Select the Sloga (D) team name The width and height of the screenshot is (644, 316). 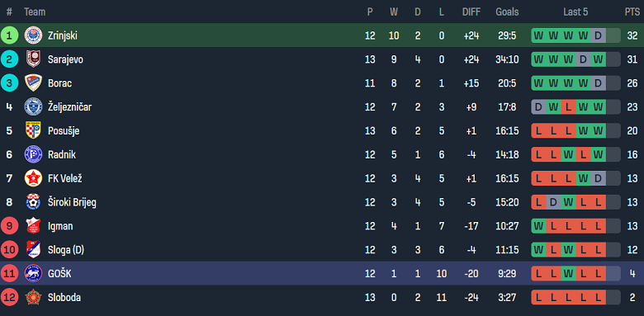(66, 250)
